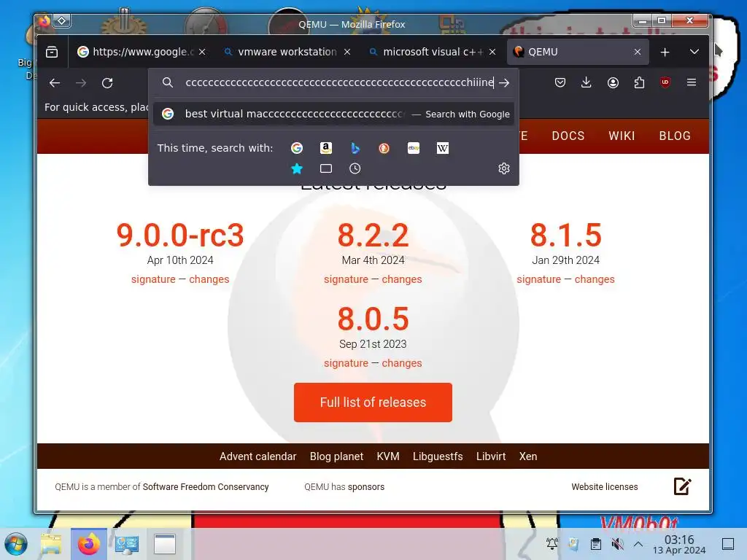Open signature link for 9.0.0-rc3
Viewport: 747px width, 560px height.
tap(153, 279)
